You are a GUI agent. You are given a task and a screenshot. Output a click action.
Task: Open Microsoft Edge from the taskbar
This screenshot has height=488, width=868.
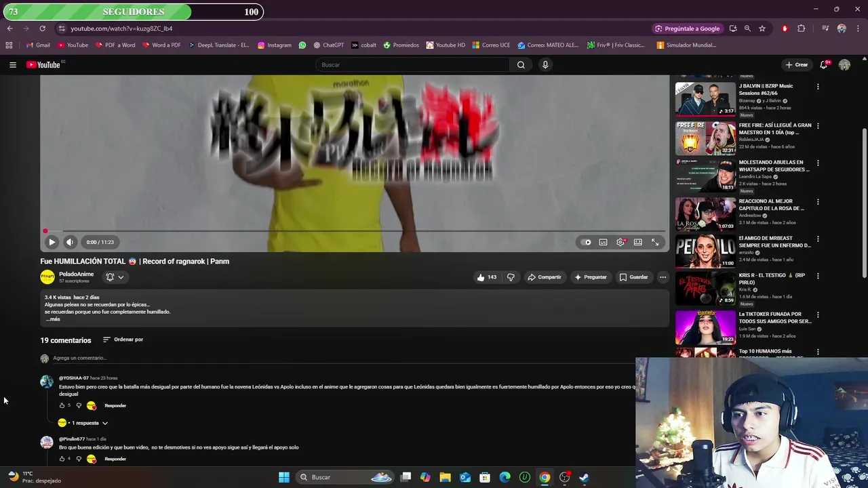coord(505,477)
